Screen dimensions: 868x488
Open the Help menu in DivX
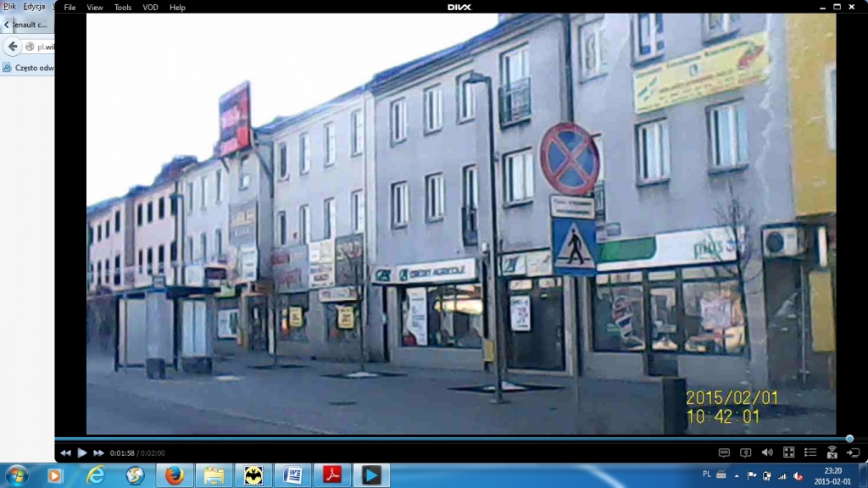coord(177,8)
